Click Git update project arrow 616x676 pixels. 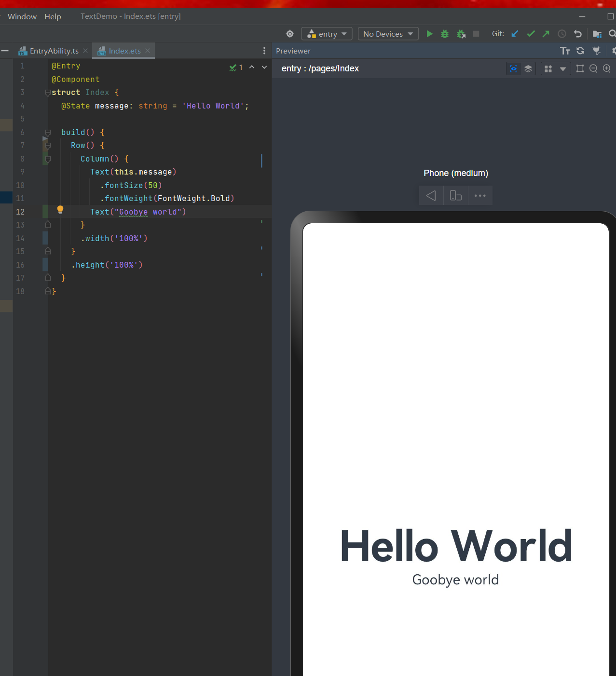pos(515,34)
